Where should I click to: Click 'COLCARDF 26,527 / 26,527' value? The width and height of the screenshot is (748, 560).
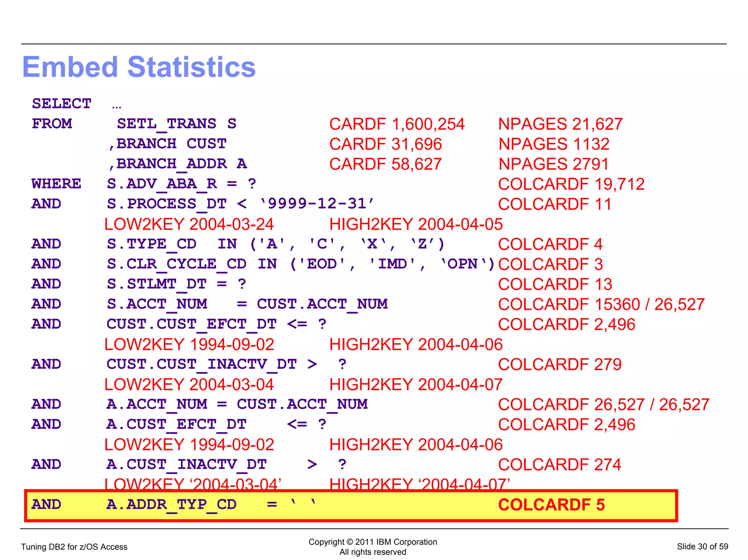604,404
